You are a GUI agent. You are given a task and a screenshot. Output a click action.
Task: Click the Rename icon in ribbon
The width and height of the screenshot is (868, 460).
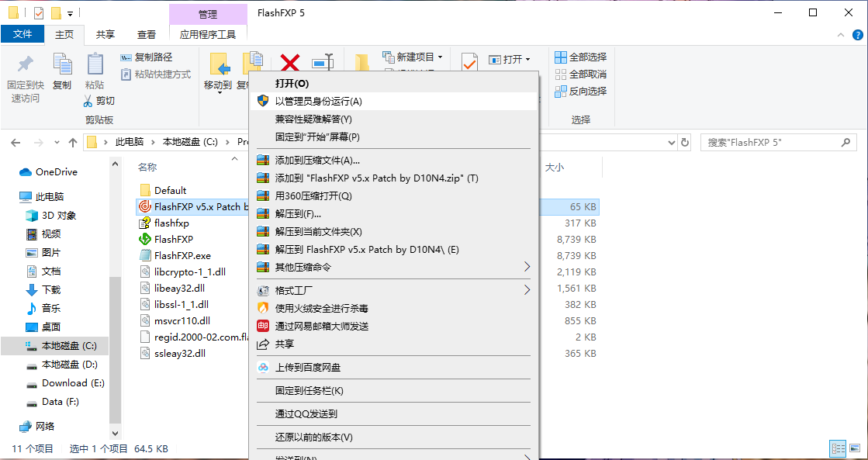[x=322, y=63]
